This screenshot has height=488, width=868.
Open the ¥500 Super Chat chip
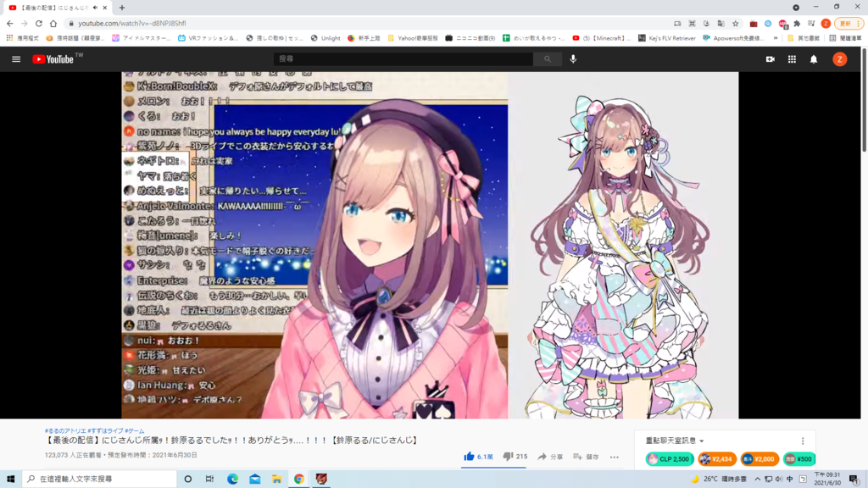[798, 458]
